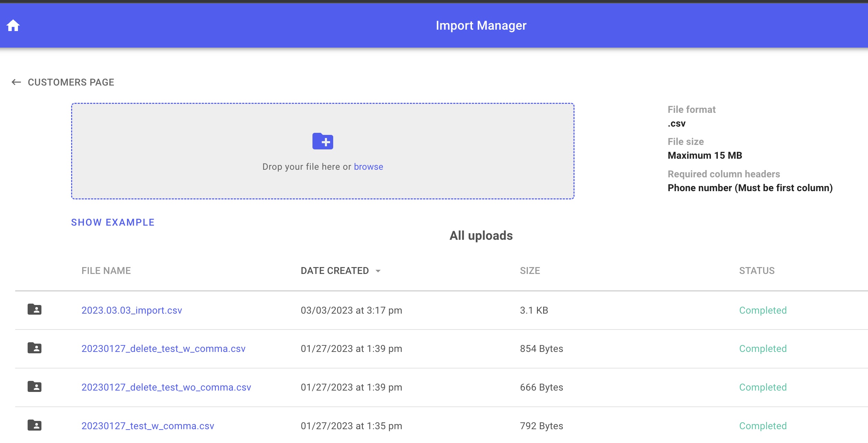Open 20230127_delete_test_w_comma.csv file link
This screenshot has height=443, width=868.
[x=163, y=348]
